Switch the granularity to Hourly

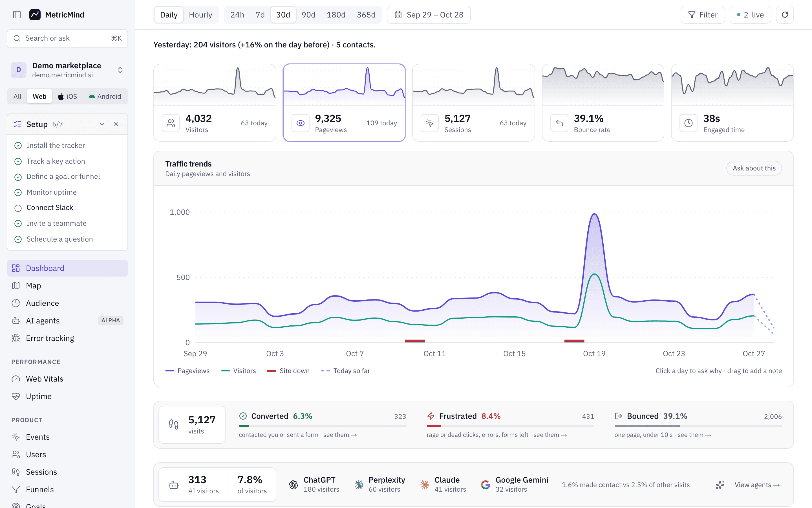(200, 15)
